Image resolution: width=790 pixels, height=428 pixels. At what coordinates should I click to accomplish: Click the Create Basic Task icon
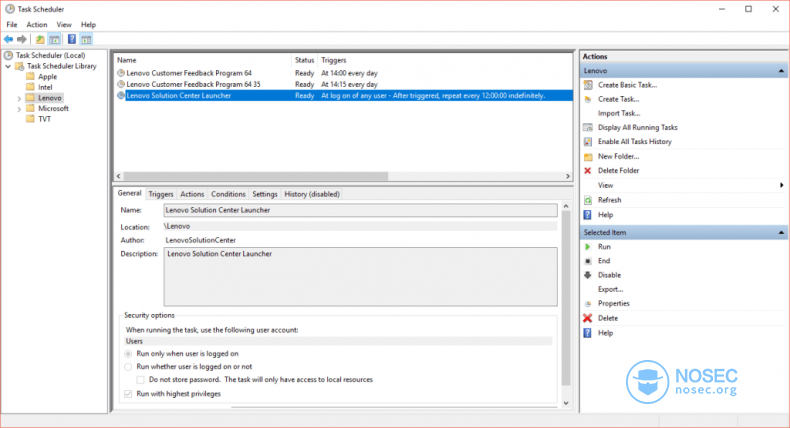[x=588, y=85]
